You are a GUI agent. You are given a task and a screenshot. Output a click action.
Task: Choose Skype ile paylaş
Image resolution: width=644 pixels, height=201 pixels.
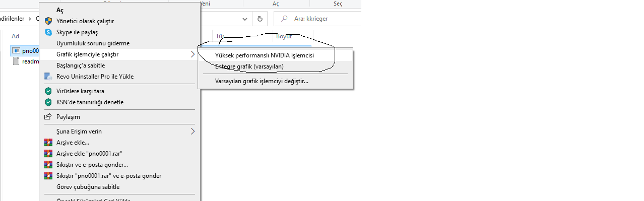click(x=120, y=32)
